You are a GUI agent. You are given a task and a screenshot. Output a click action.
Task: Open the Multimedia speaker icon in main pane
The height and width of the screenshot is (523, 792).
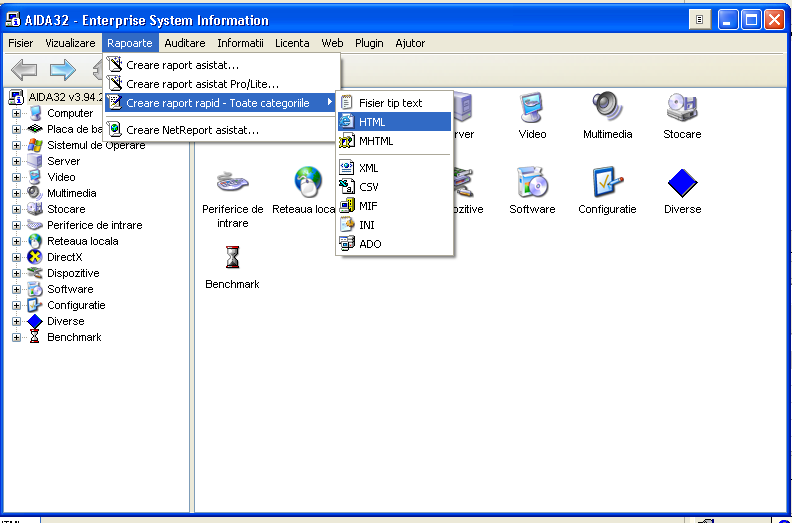click(607, 107)
